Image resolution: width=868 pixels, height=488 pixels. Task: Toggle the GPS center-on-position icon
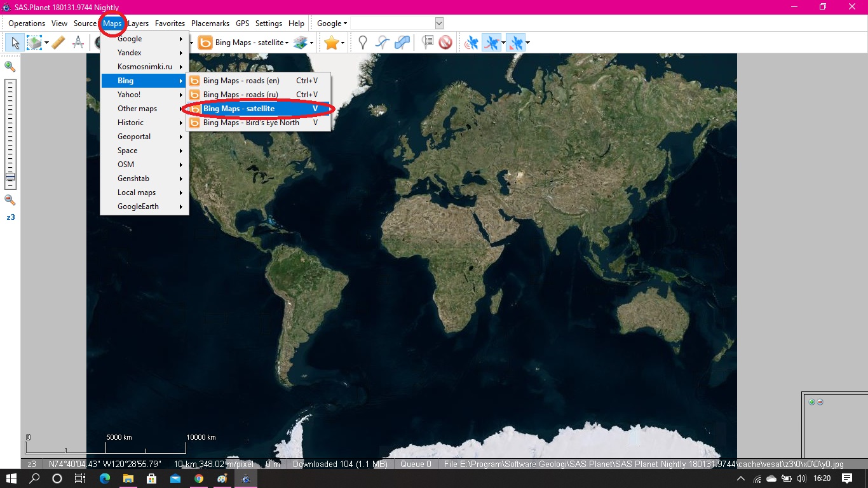point(515,43)
